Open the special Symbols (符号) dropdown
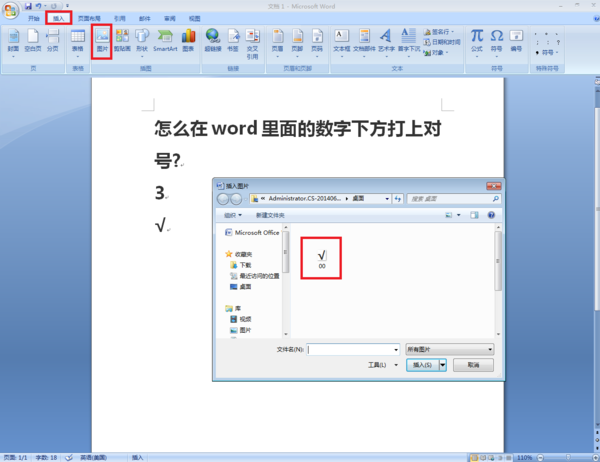Screen dimensions: 600x462 (x=547, y=52)
